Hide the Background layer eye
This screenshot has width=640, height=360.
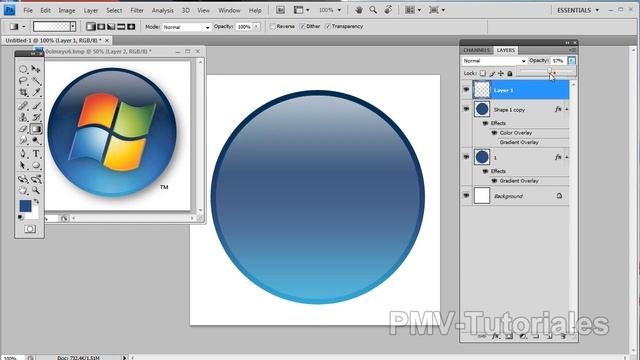point(466,196)
